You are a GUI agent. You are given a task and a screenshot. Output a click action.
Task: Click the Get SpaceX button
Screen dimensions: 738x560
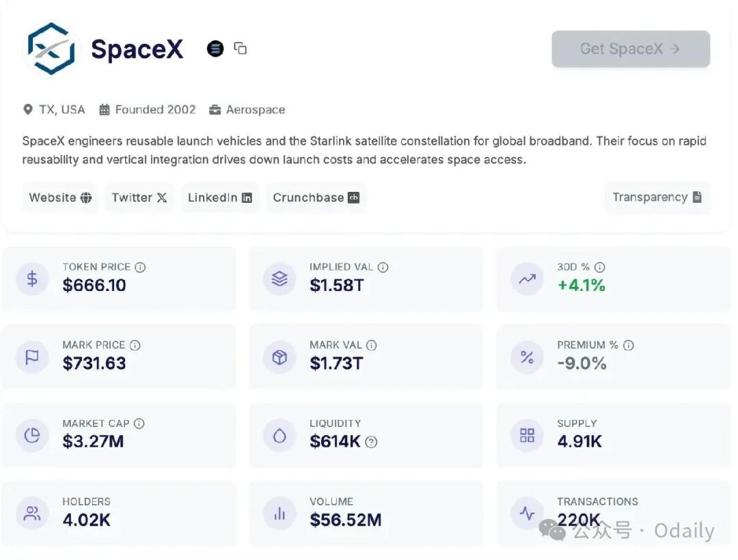(630, 49)
